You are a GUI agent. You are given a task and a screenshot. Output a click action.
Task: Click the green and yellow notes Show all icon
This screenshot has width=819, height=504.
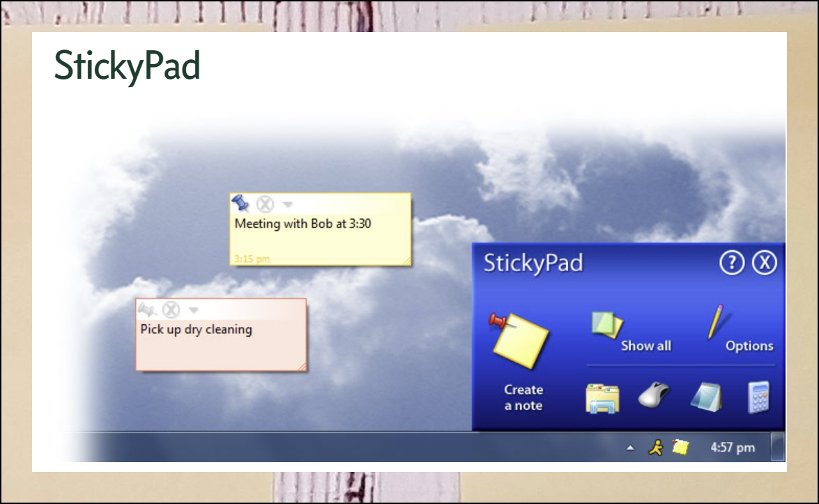606,324
